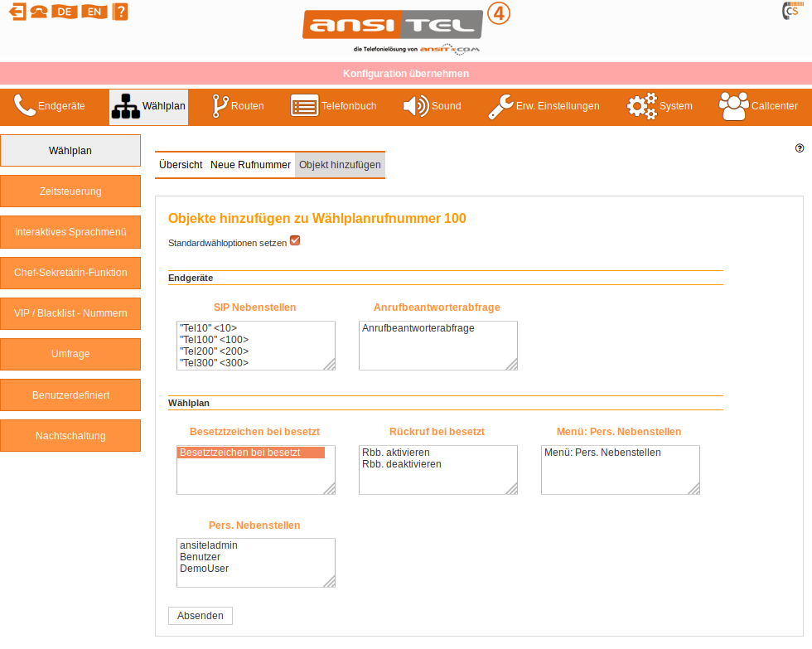The image size is (812, 649).
Task: Toggle the Standardwähloptionen setzen checkbox
Action: tap(295, 241)
